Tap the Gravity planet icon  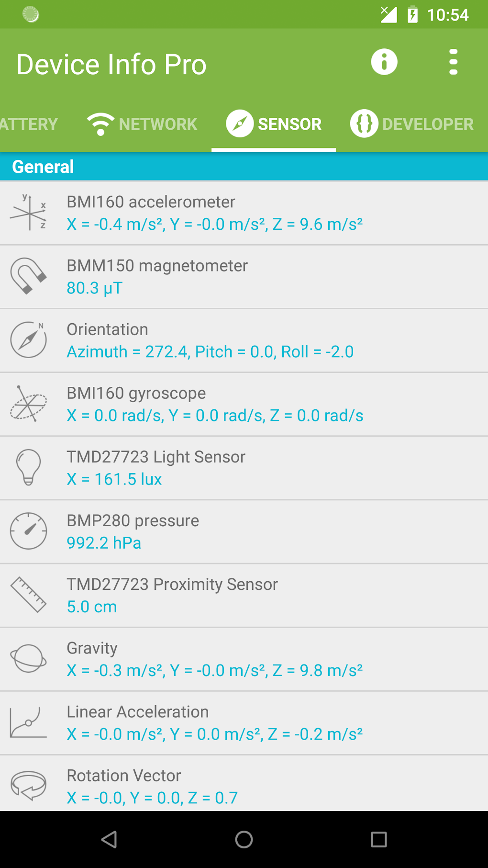tap(29, 659)
